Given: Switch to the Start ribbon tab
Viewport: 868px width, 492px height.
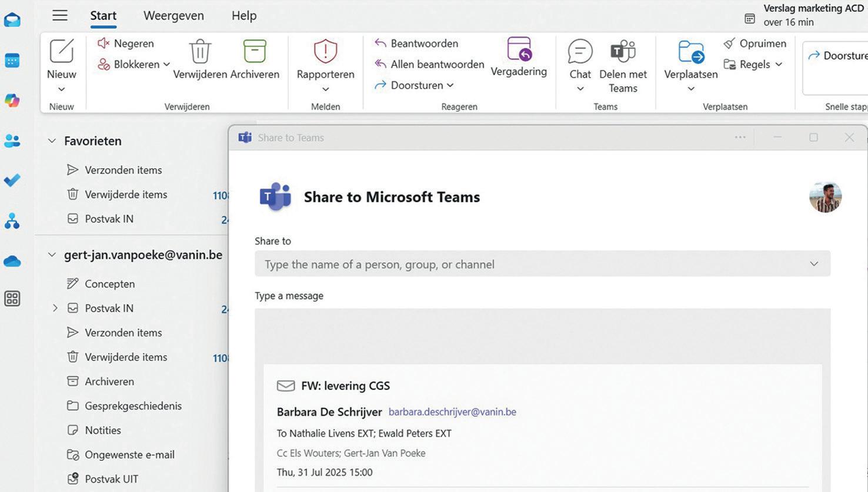Looking at the screenshot, I should 103,16.
